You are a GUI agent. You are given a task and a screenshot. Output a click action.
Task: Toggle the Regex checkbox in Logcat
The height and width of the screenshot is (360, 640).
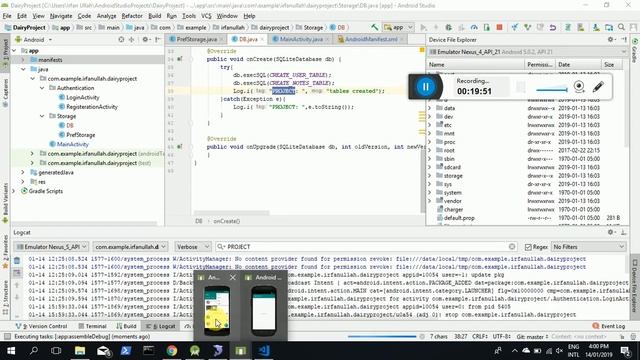point(528,247)
